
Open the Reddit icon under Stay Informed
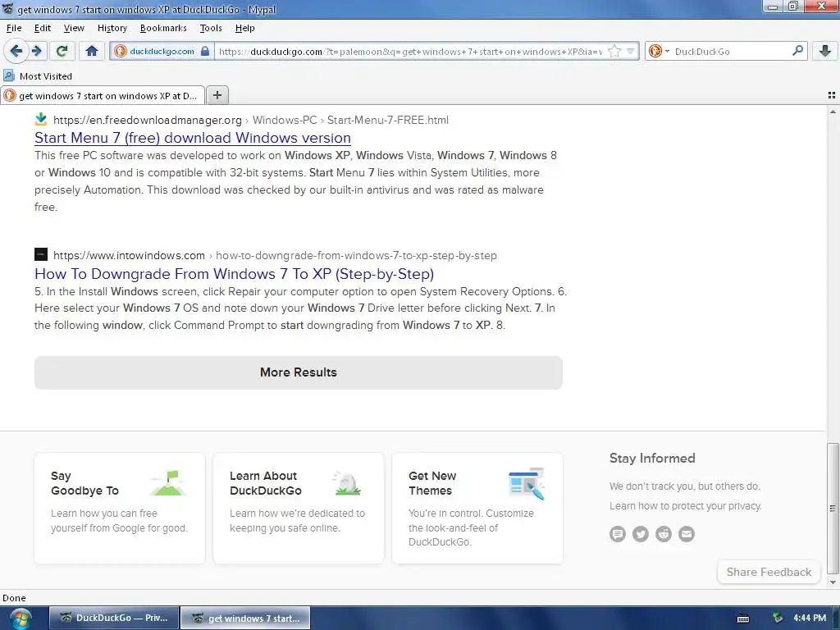coord(663,533)
